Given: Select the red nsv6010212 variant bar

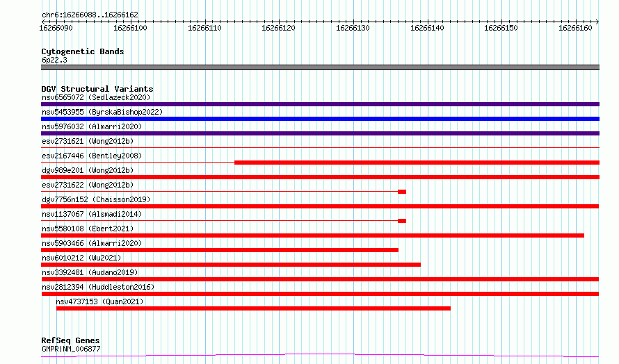Looking at the screenshot, I should coord(231,265).
